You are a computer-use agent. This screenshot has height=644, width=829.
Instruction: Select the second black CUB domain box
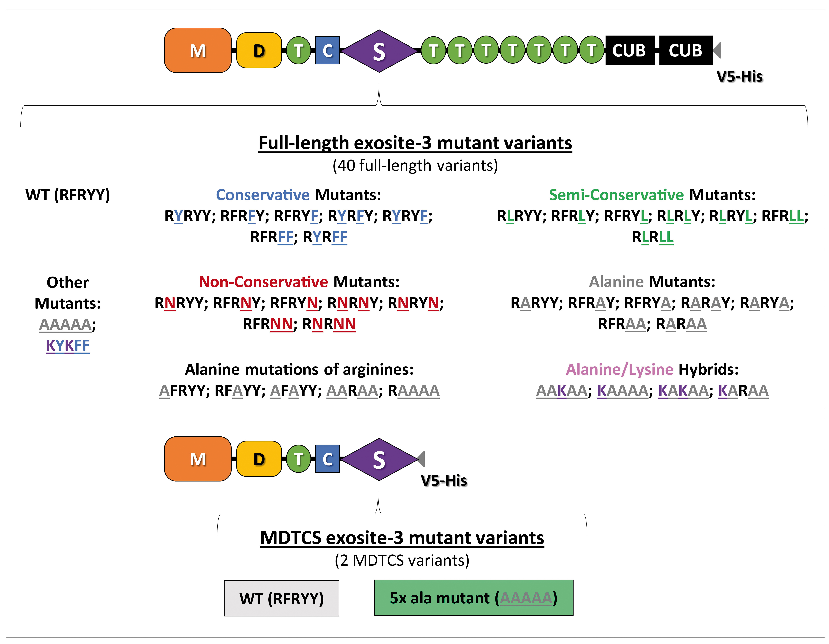click(x=685, y=51)
